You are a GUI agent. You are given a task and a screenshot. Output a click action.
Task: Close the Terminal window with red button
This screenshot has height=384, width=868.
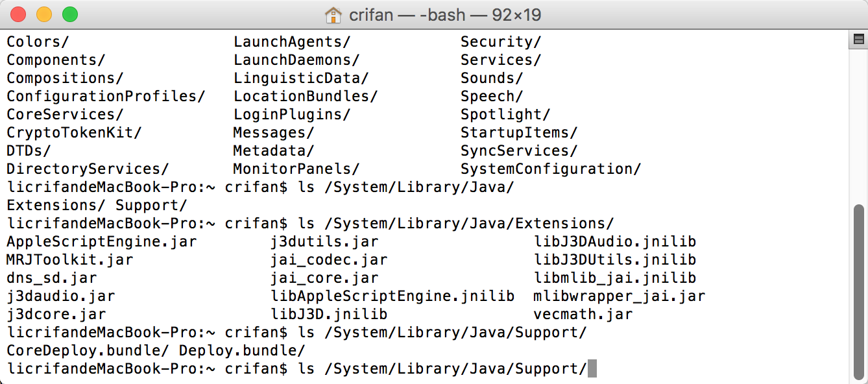pyautogui.click(x=19, y=14)
